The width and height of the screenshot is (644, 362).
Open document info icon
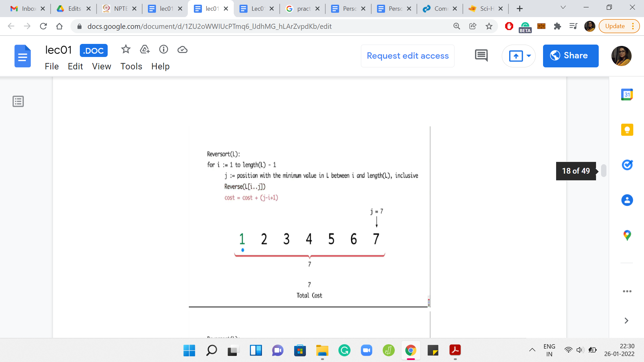point(163,50)
